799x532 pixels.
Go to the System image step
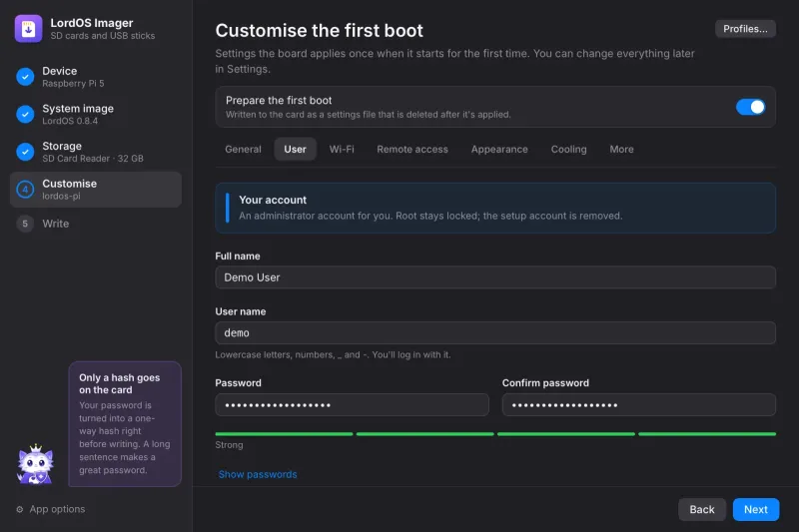[96, 114]
